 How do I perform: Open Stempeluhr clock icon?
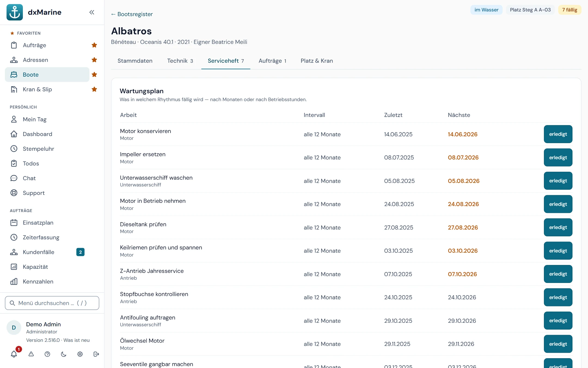(x=14, y=149)
